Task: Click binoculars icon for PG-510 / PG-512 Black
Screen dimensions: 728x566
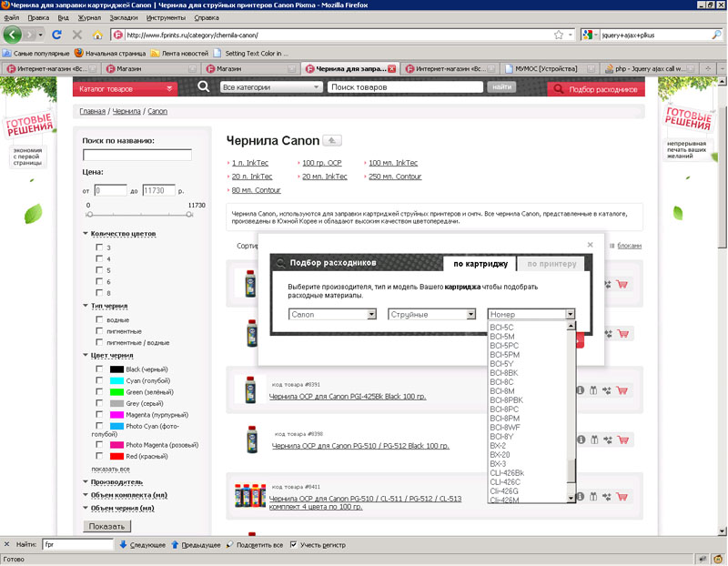Action: pos(594,440)
